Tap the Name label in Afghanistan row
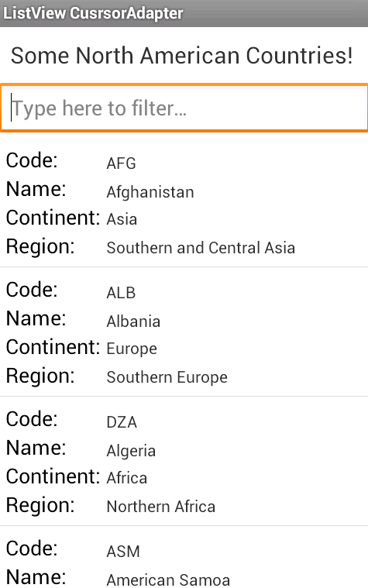The image size is (368, 588). pyautogui.click(x=36, y=188)
